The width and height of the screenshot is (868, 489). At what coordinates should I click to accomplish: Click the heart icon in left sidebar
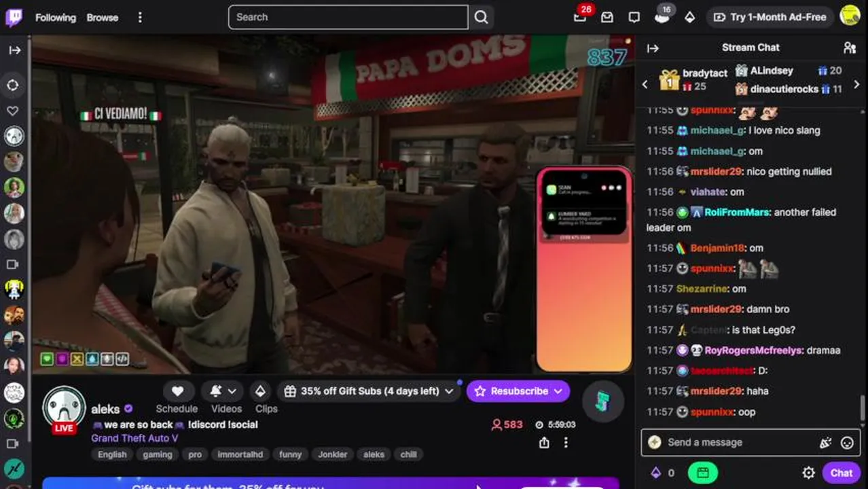click(x=13, y=111)
